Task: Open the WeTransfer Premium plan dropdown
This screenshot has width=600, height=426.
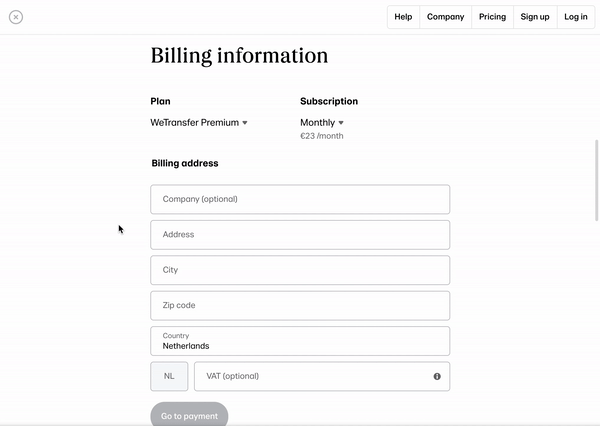Action: (199, 122)
